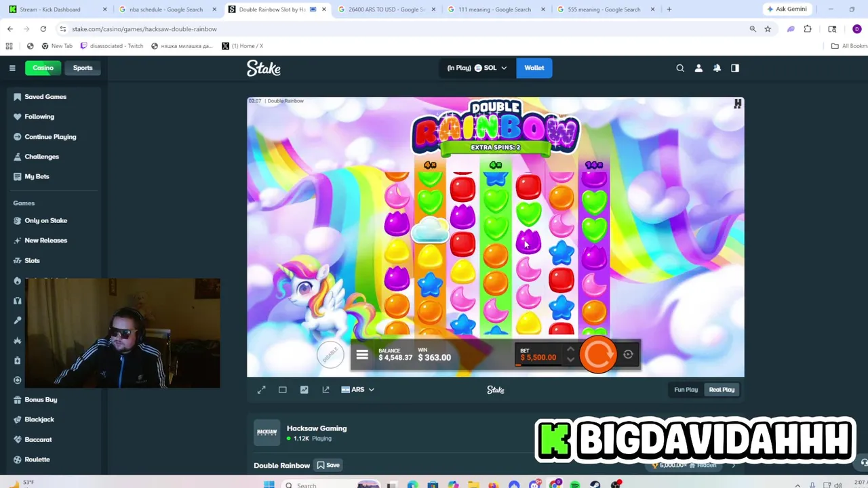Switch to 555 meaning Google tab
This screenshot has height=488, width=868.
(605, 9)
